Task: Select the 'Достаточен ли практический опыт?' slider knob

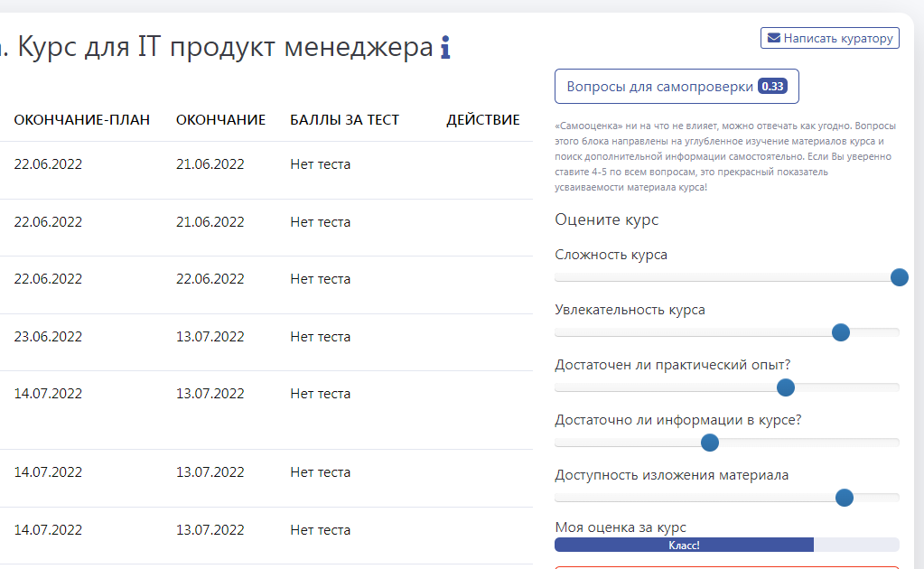Action: tap(786, 387)
